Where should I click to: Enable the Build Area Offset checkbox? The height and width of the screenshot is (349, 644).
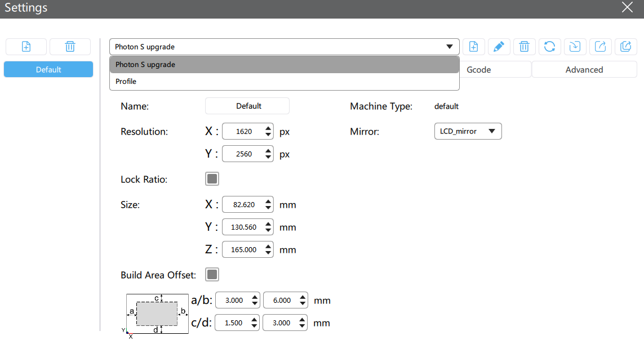point(212,275)
